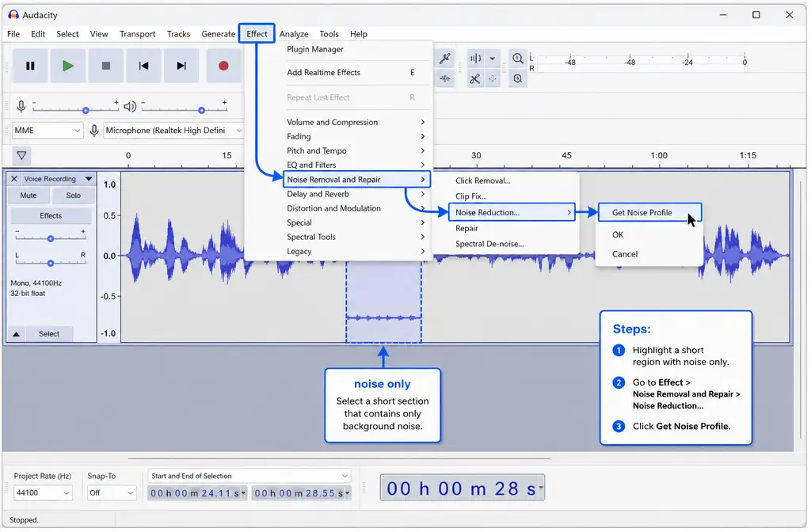
Task: Select the Draw tool pencil icon
Action: [445, 59]
